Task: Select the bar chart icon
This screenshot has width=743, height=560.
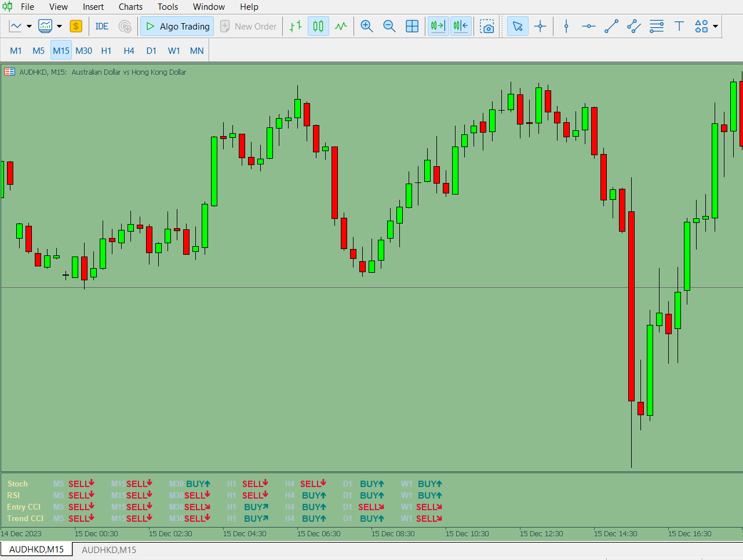Action: 296,26
